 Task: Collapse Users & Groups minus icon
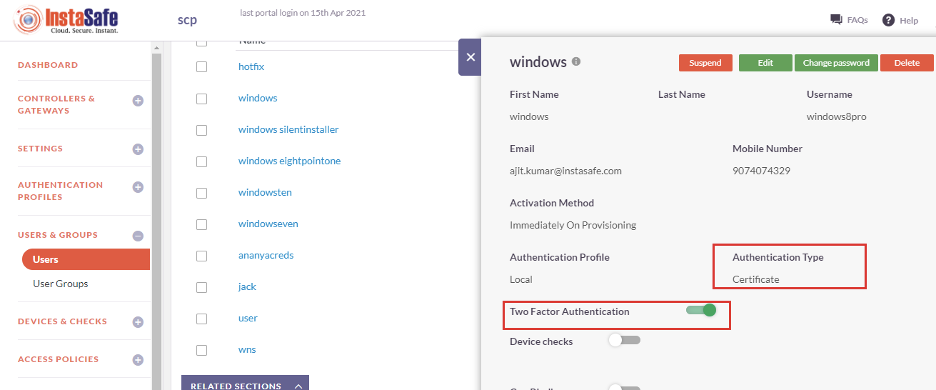(138, 236)
